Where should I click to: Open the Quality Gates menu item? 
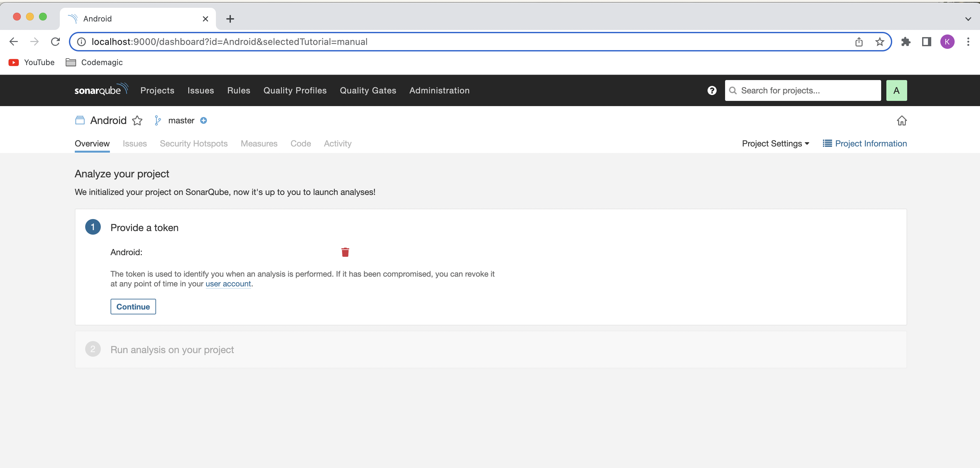(x=367, y=90)
